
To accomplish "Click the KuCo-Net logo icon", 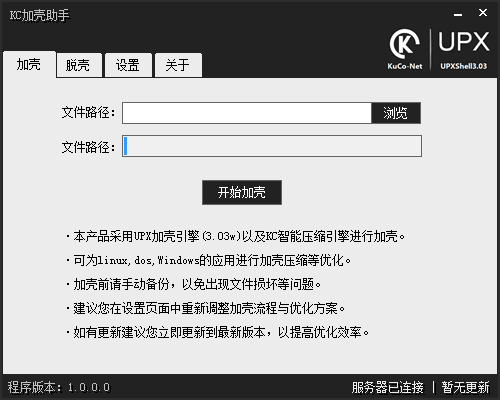I will (405, 49).
